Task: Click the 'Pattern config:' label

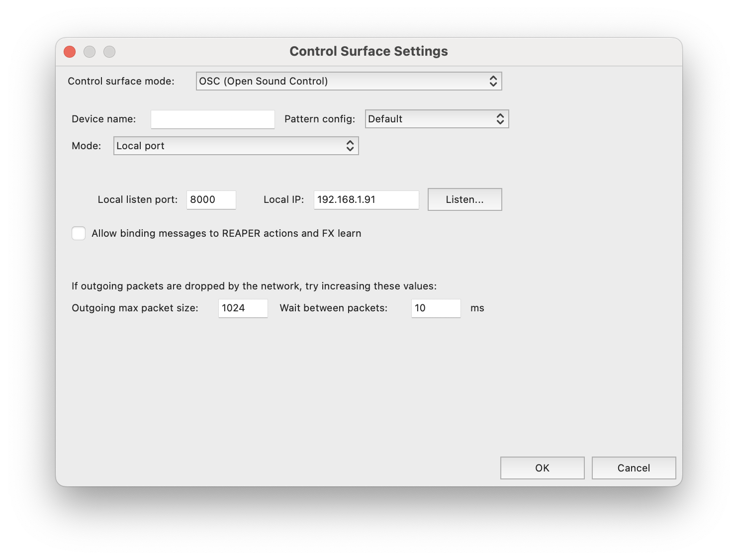Action: click(x=320, y=119)
